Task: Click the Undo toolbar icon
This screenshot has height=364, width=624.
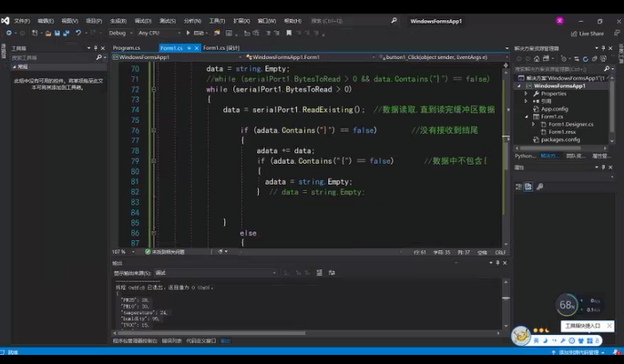Action: point(78,34)
